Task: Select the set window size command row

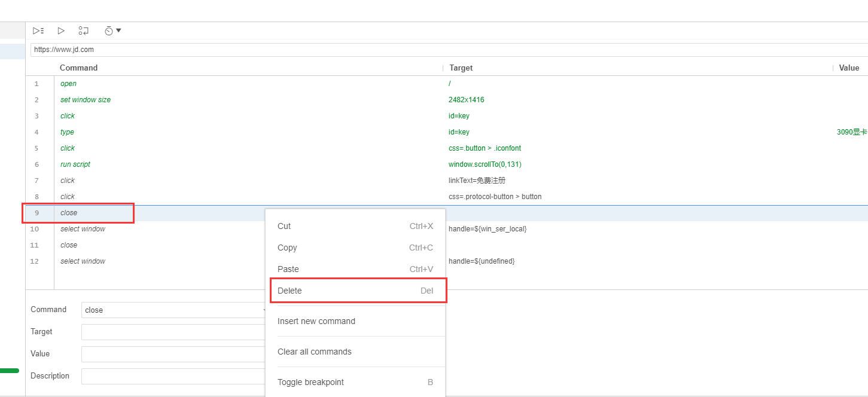Action: point(86,100)
